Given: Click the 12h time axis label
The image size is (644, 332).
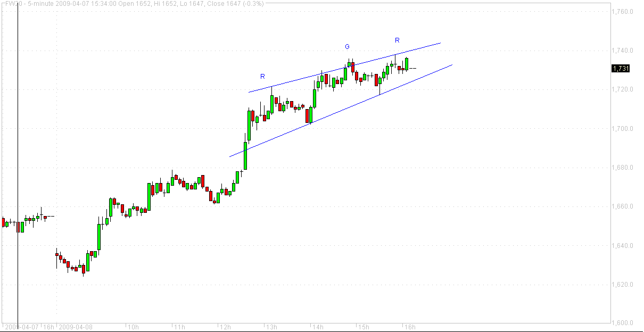Looking at the screenshot, I should pos(225,327).
